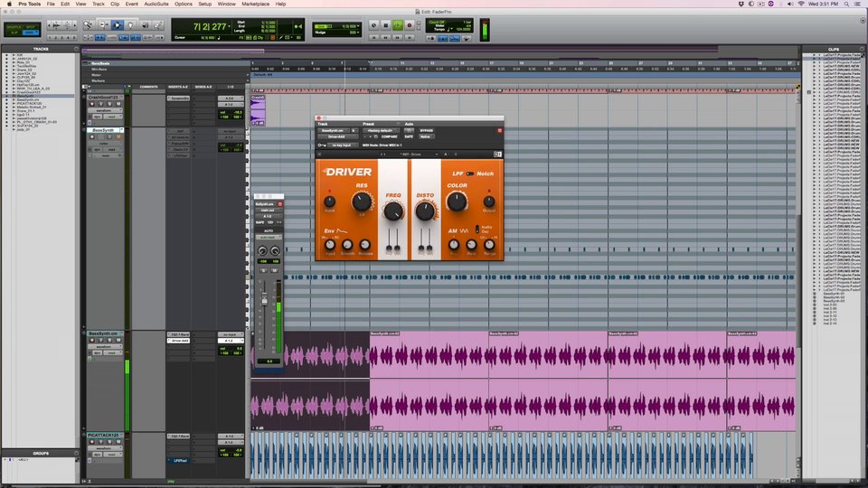868x488 pixels.
Task: Open the main counter format dropdown arrow
Action: 229,26
